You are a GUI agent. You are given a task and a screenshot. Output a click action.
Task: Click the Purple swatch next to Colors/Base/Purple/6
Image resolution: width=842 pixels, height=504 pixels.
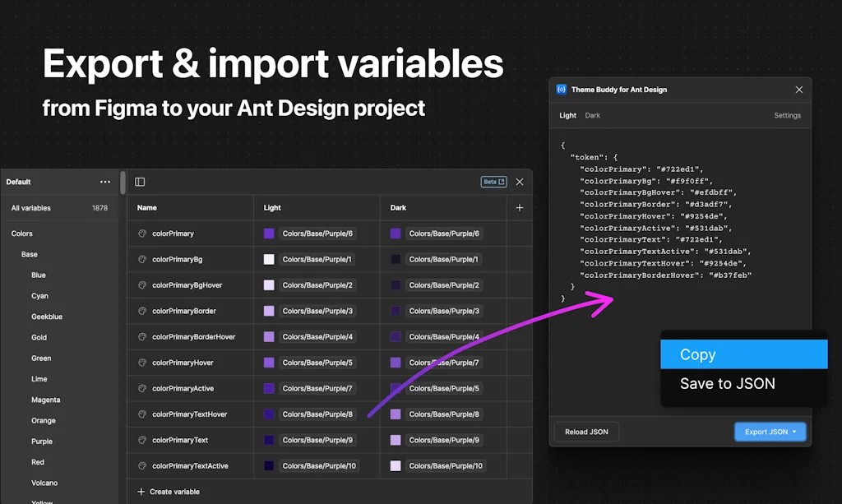pyautogui.click(x=269, y=234)
